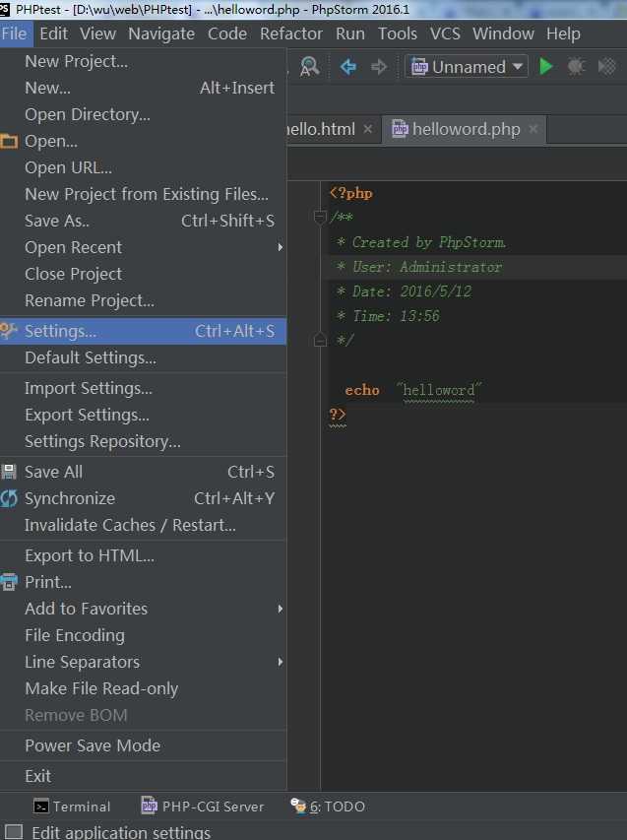Open Settings Repository... menu entry
Image resolution: width=627 pixels, height=840 pixels.
coord(143,441)
